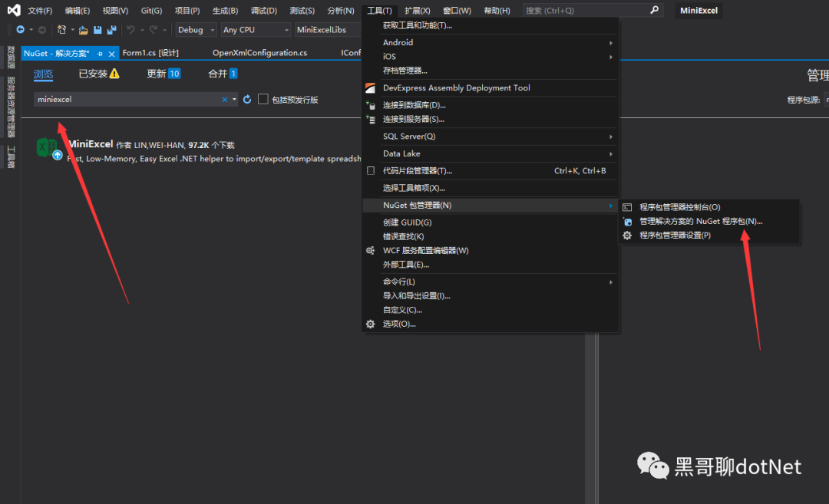The height and width of the screenshot is (504, 829).
Task: Open the 文件(F) menu
Action: point(40,11)
